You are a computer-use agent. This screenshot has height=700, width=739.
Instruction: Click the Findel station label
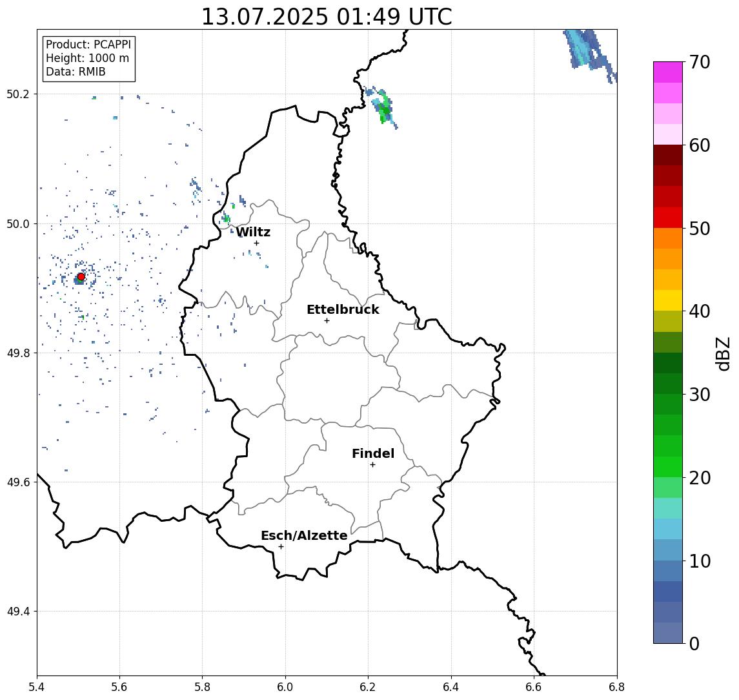coord(373,453)
